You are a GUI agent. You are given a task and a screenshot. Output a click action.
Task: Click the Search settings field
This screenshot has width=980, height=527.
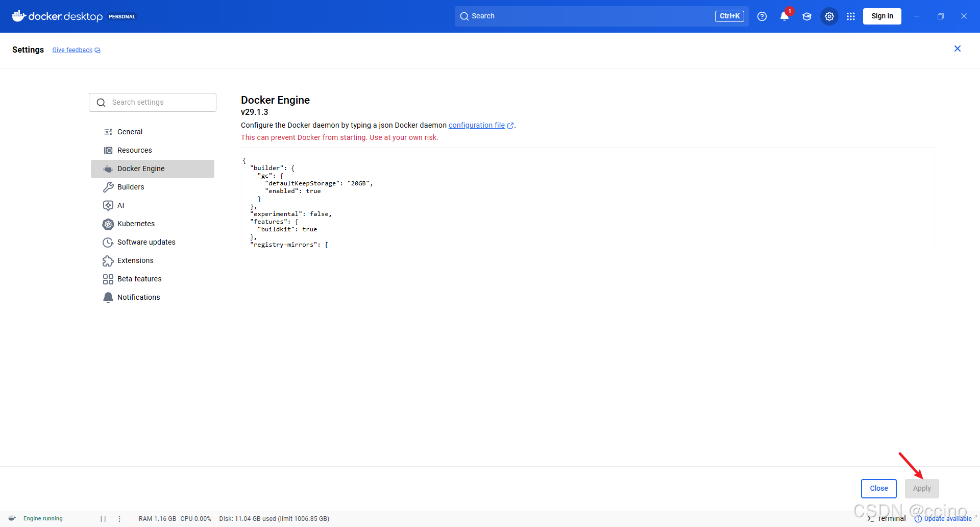(x=153, y=102)
